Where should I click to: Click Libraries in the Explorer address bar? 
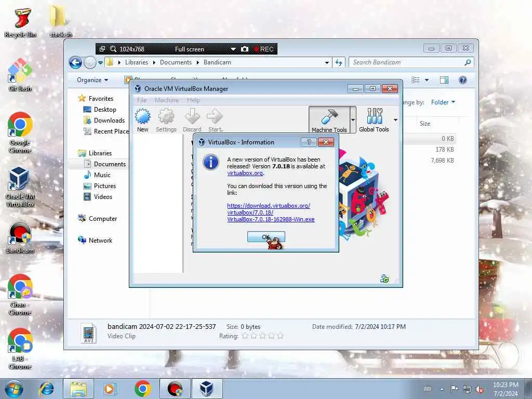click(x=137, y=62)
